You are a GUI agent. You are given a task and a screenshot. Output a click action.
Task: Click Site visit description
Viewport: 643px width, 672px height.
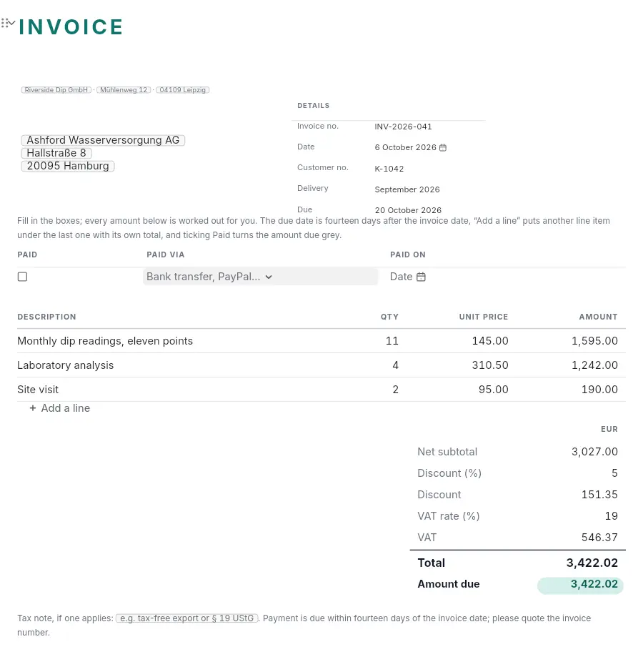(x=38, y=390)
